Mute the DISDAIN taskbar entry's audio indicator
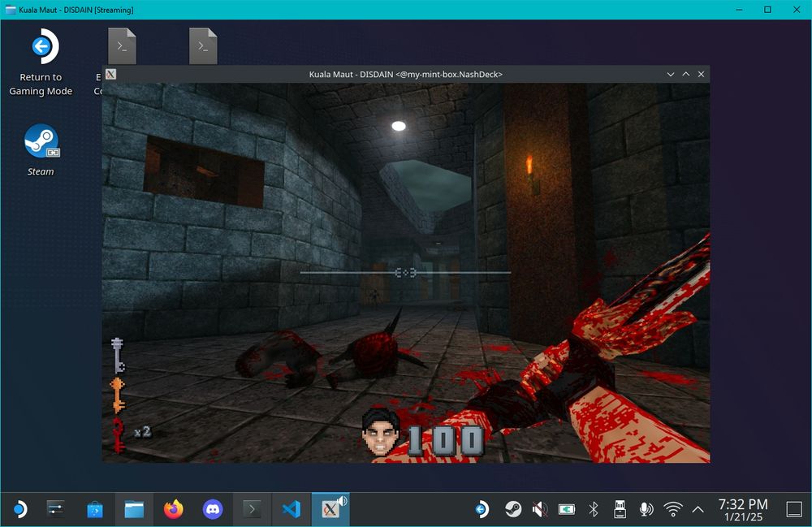This screenshot has width=812, height=527. (343, 500)
